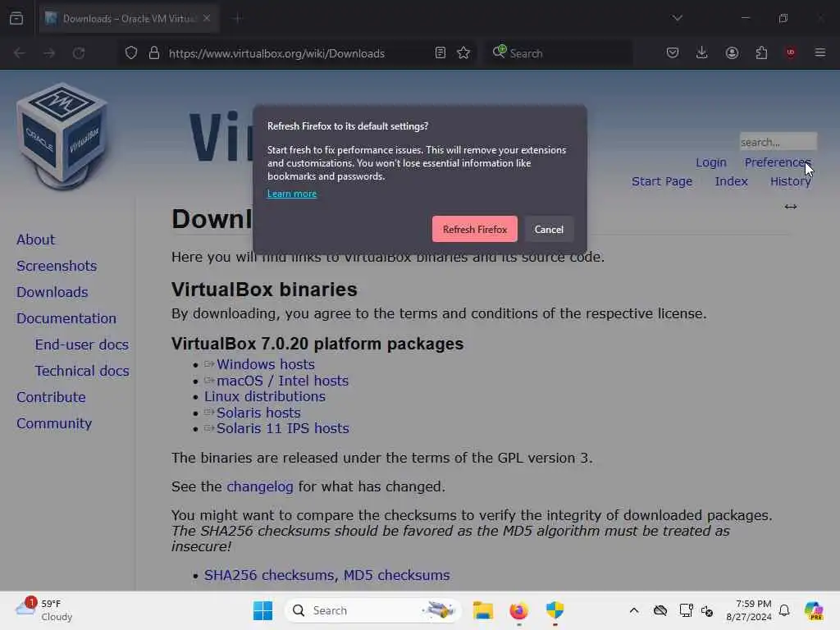Toggle reader view in address bar
This screenshot has height=630, width=840.
[441, 53]
